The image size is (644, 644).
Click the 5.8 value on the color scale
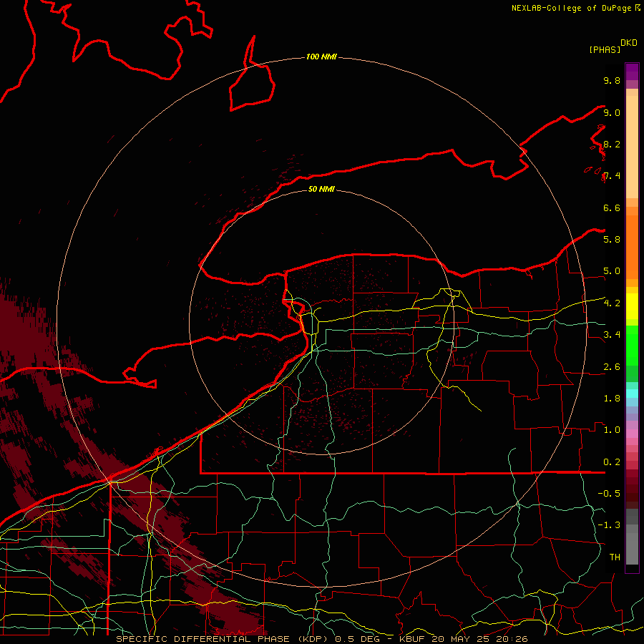click(x=612, y=239)
